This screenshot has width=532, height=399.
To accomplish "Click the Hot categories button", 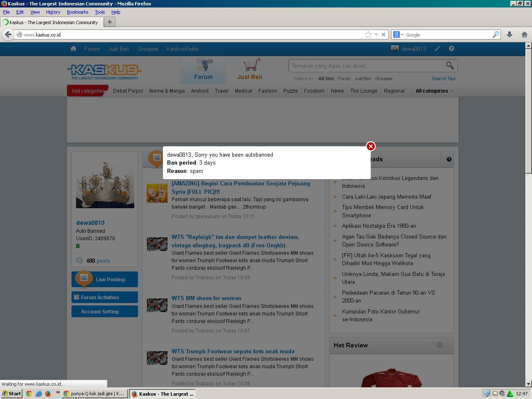I will coord(88,91).
